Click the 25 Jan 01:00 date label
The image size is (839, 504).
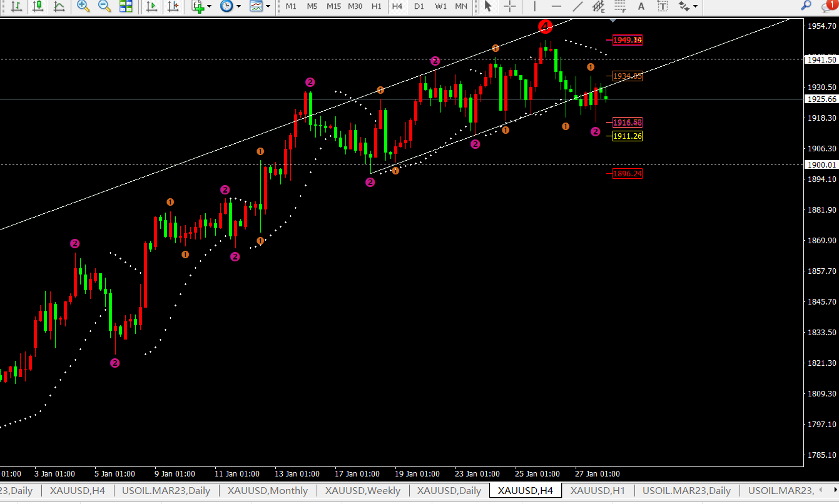[537, 474]
